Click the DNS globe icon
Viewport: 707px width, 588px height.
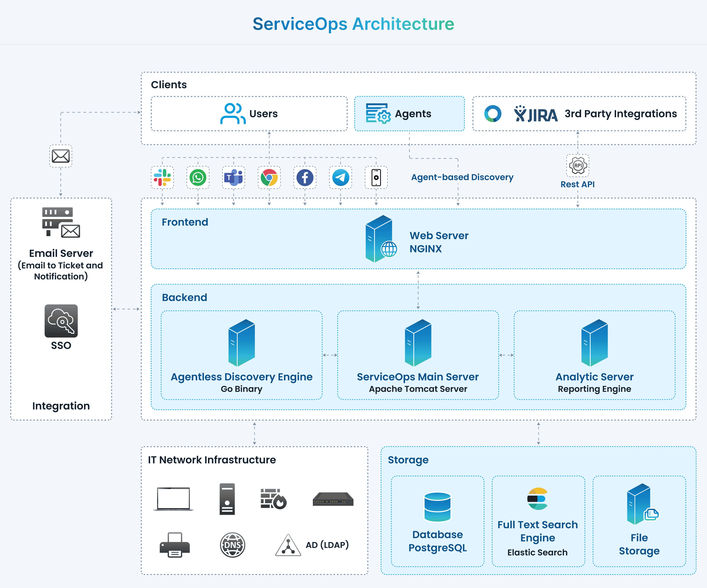tap(233, 544)
